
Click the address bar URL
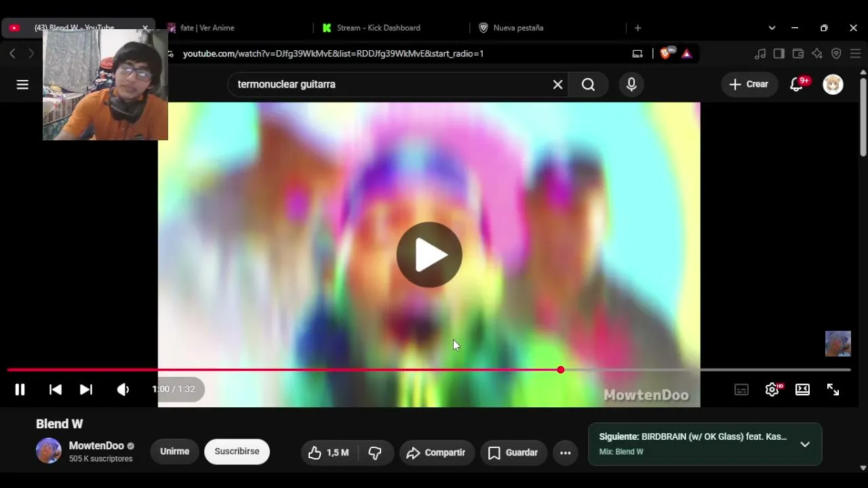334,54
